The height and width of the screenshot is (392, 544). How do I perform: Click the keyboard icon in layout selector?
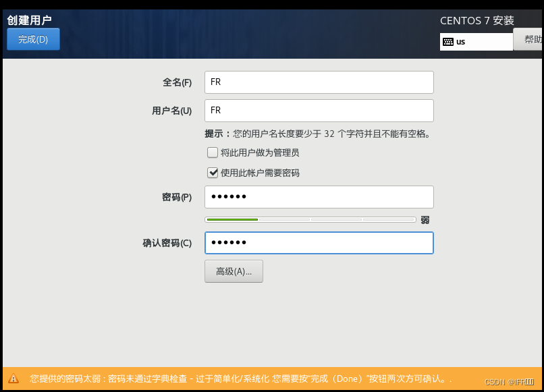450,41
